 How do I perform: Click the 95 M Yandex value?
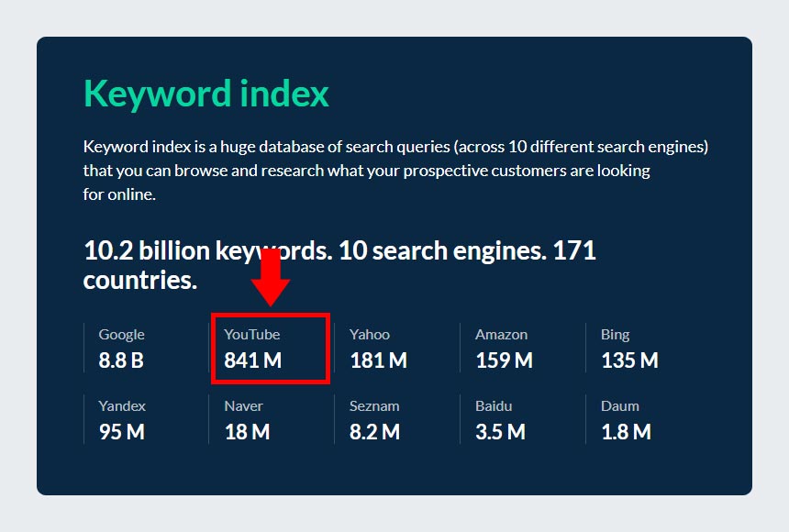pos(121,432)
